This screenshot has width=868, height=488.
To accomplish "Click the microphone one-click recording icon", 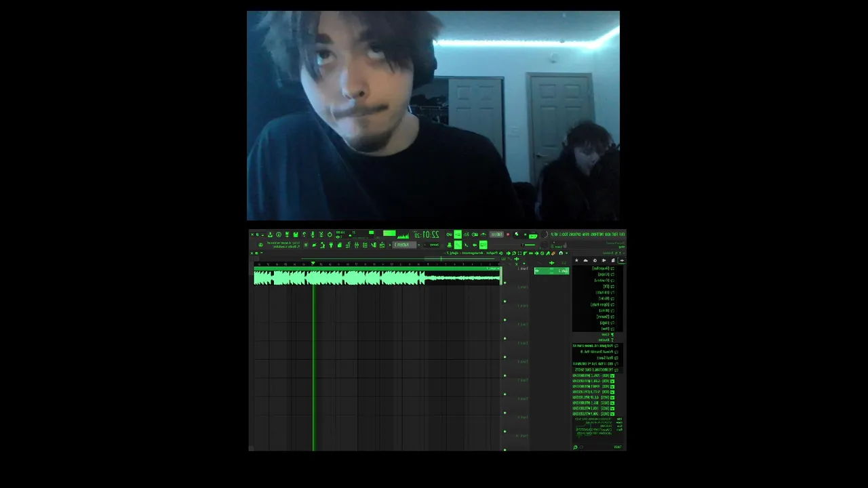I will (x=313, y=235).
